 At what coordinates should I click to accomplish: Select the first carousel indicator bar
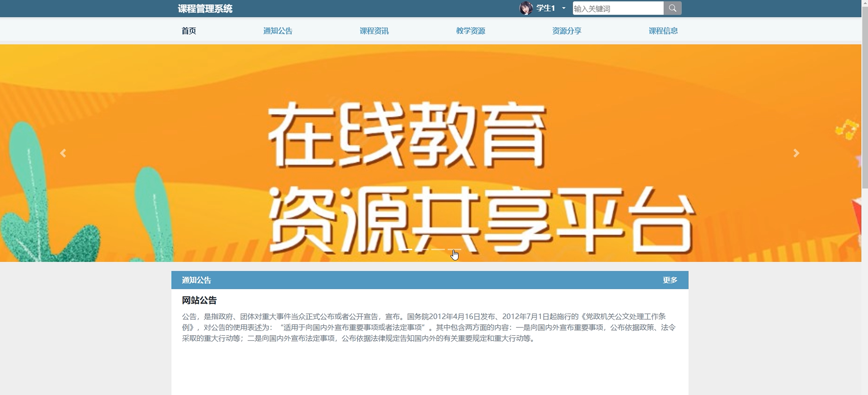pos(406,249)
